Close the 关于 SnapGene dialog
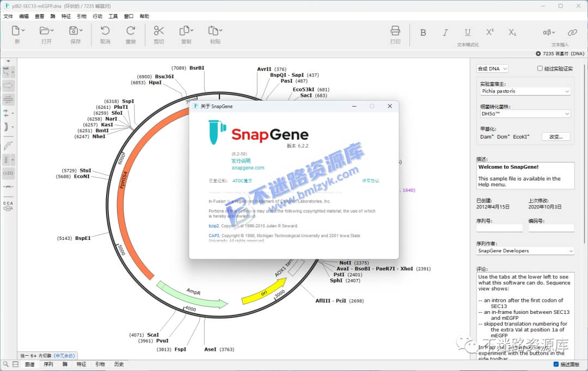The height and width of the screenshot is (371, 588). (x=390, y=106)
